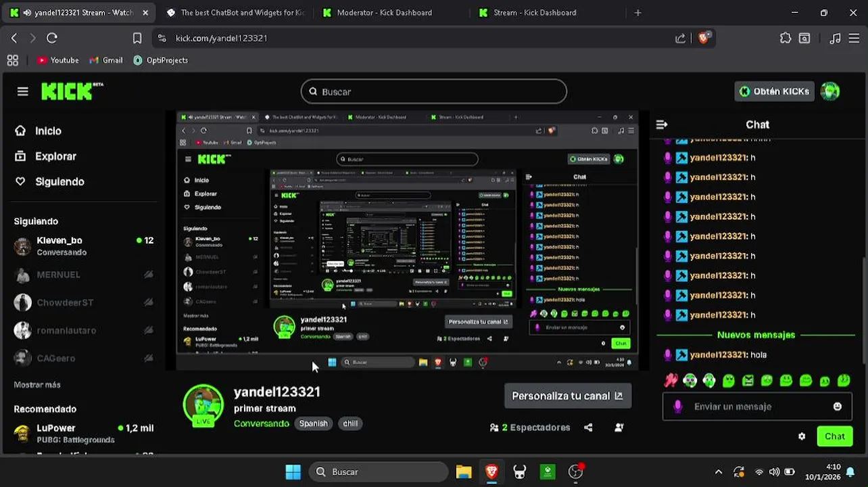Click Obtén KICKs button
The image size is (868, 487).
774,91
